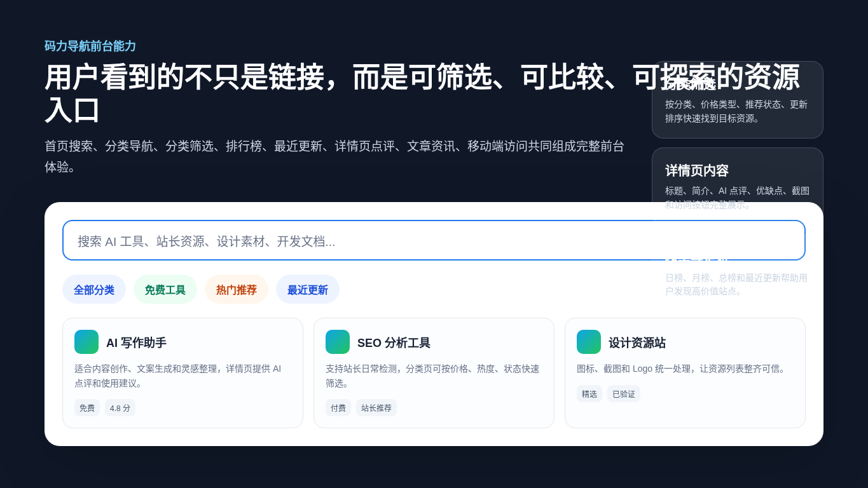Screen dimensions: 868x488
Task: Click the 精选 tag on 设计资源站
Action: [x=589, y=394]
